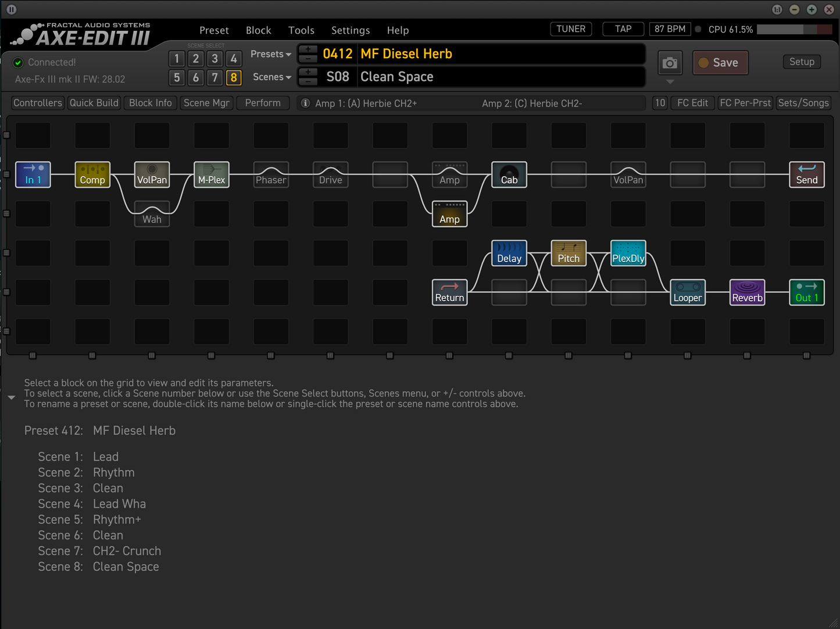Image resolution: width=840 pixels, height=629 pixels.
Task: Open the Settings menu
Action: coord(351,30)
